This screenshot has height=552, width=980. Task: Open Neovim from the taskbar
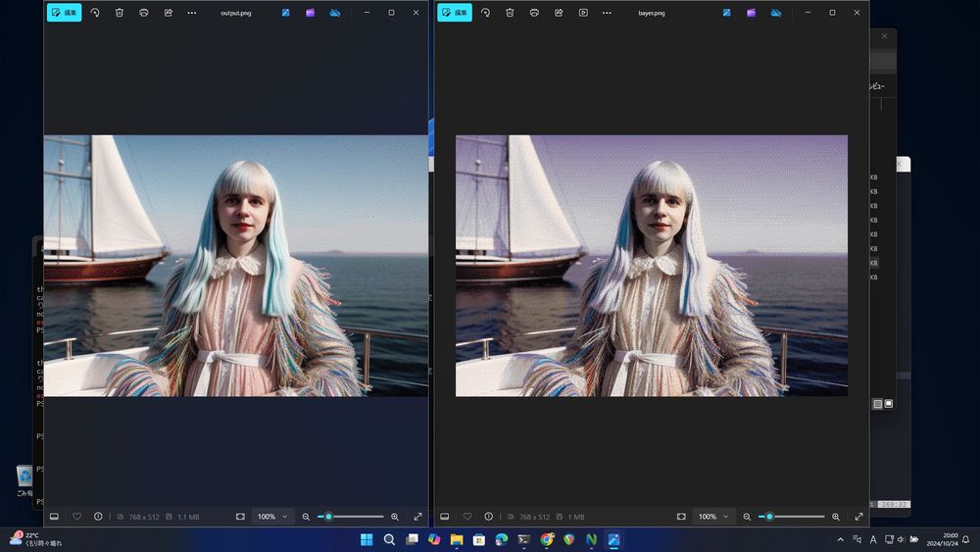[591, 539]
